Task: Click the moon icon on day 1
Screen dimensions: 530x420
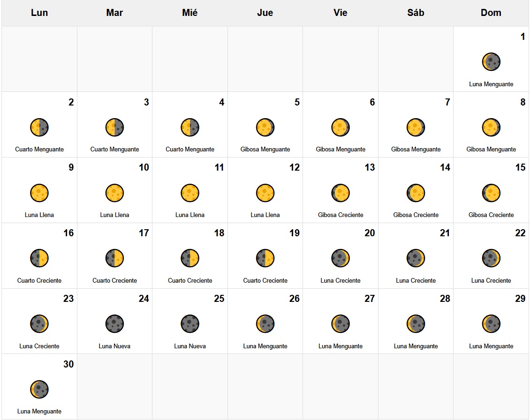Action: pos(491,62)
